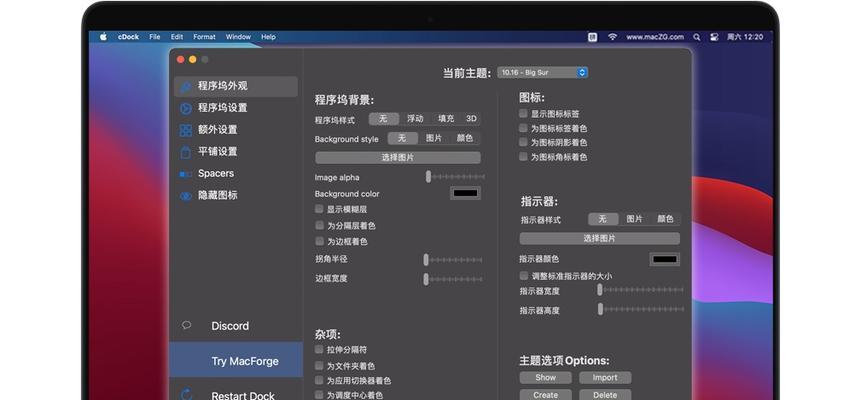Enable 显示图标标签 checkbox
This screenshot has height=400, width=861.
tap(523, 113)
